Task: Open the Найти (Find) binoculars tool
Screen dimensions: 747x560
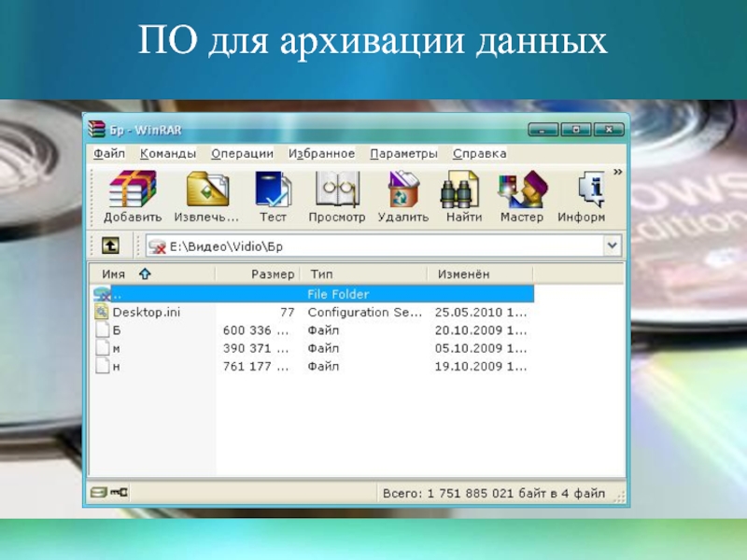Action: pyautogui.click(x=463, y=197)
